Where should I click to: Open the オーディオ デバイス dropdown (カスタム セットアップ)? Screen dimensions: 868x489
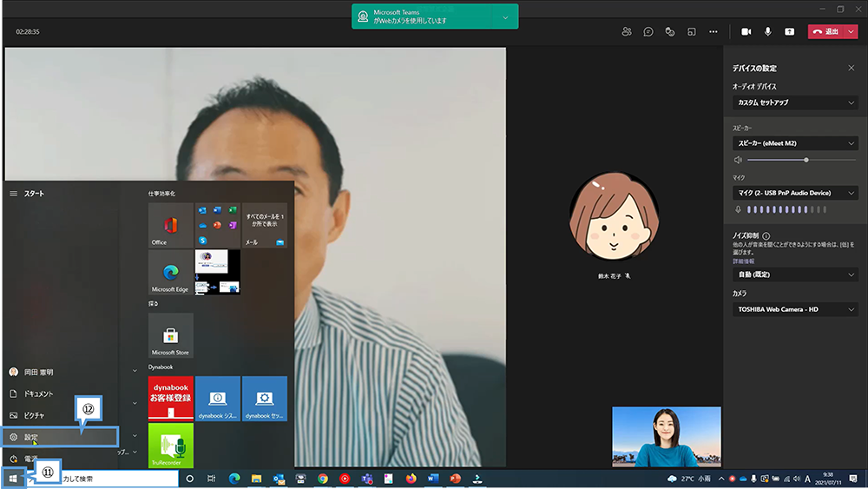pos(795,102)
